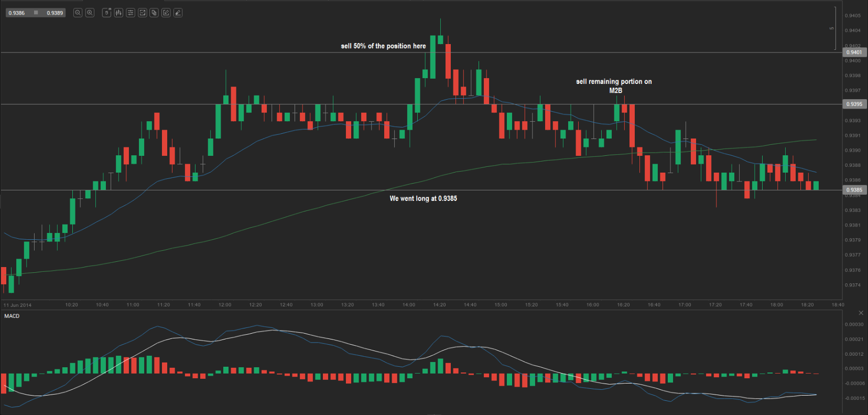The height and width of the screenshot is (415, 868).
Task: Zoom in the chart with magnifier plus
Action: [x=90, y=13]
